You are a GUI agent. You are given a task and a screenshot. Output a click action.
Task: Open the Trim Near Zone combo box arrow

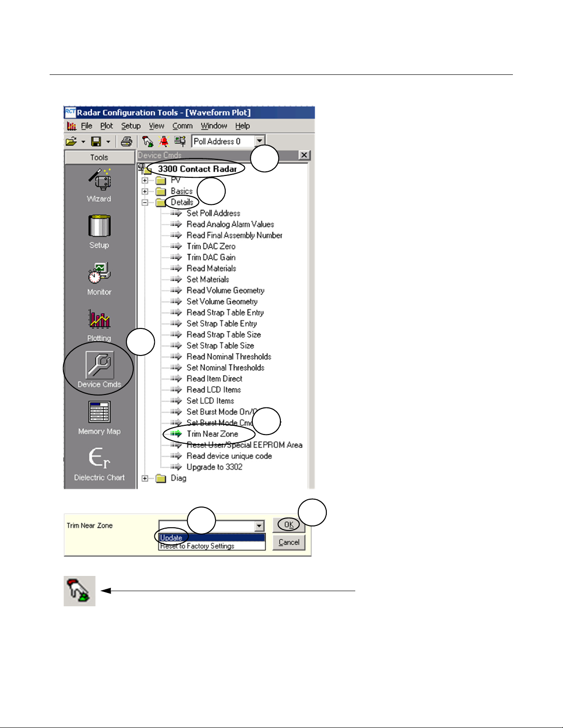(260, 526)
